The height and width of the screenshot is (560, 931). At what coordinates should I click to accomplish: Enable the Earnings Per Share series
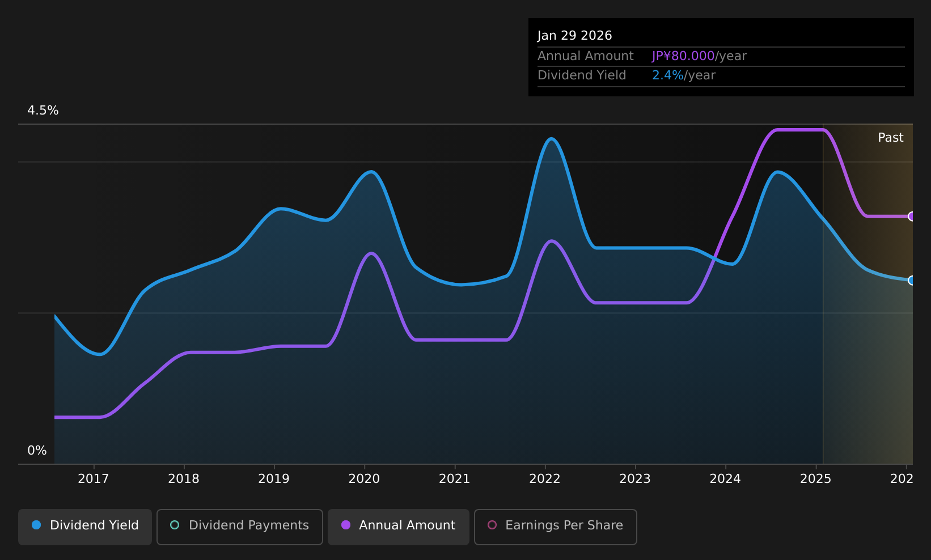[556, 527]
